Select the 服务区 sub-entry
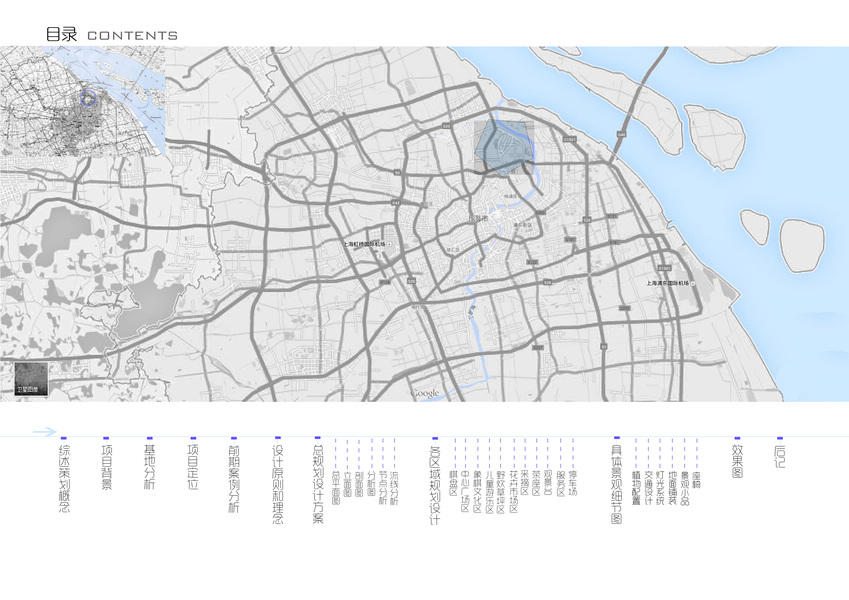849x600 pixels. pos(560,484)
